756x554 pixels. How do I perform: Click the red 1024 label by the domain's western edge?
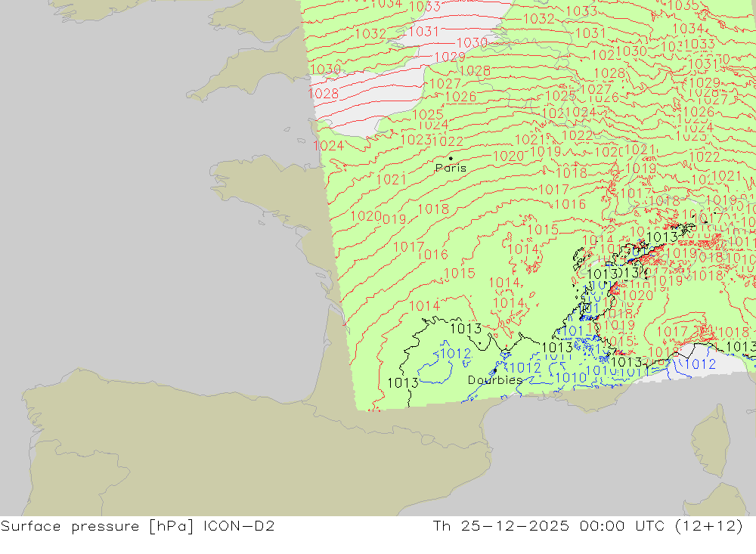click(x=328, y=146)
